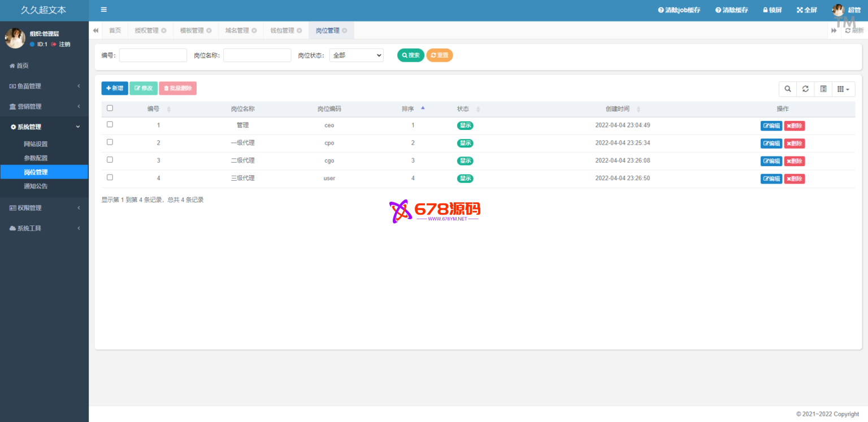Select the checkbox for 三级代理 row
This screenshot has width=868, height=422.
(110, 177)
